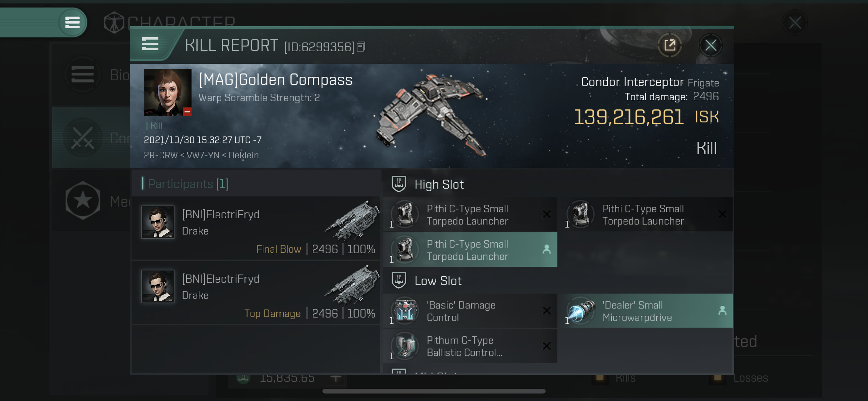Select the 'Basic' Damage Control module
The image size is (868, 401).
(x=470, y=311)
